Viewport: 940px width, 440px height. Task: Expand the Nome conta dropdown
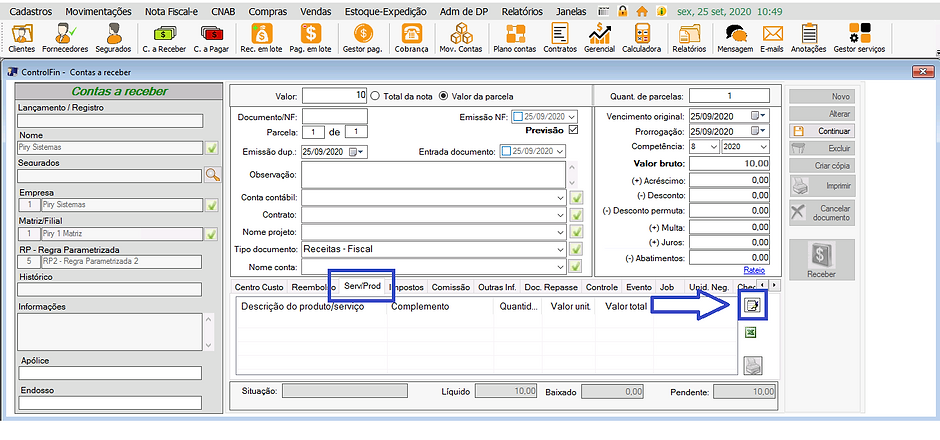tap(560, 266)
